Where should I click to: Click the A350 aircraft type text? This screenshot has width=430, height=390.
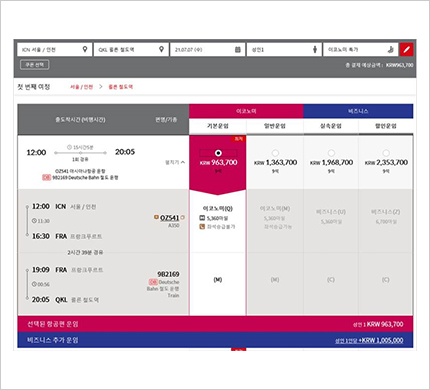tap(173, 226)
